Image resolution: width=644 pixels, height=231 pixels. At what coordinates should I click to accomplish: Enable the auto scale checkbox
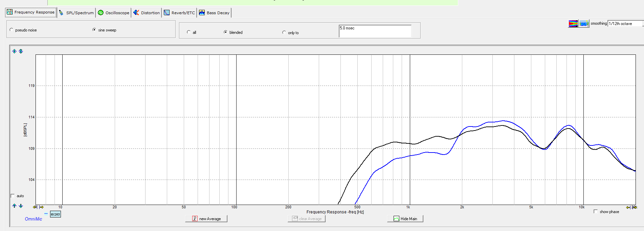pos(13,196)
